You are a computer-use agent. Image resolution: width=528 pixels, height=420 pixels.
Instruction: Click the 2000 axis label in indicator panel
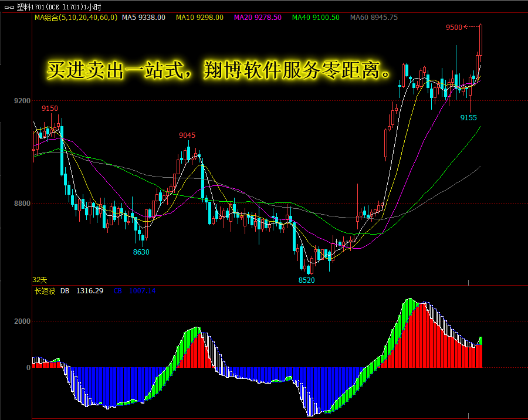[x=22, y=321]
